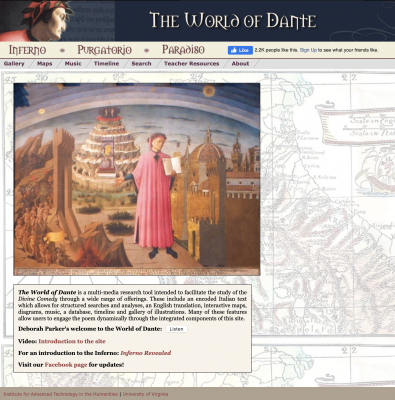Go to the About page
The width and height of the screenshot is (395, 400).
[x=240, y=63]
